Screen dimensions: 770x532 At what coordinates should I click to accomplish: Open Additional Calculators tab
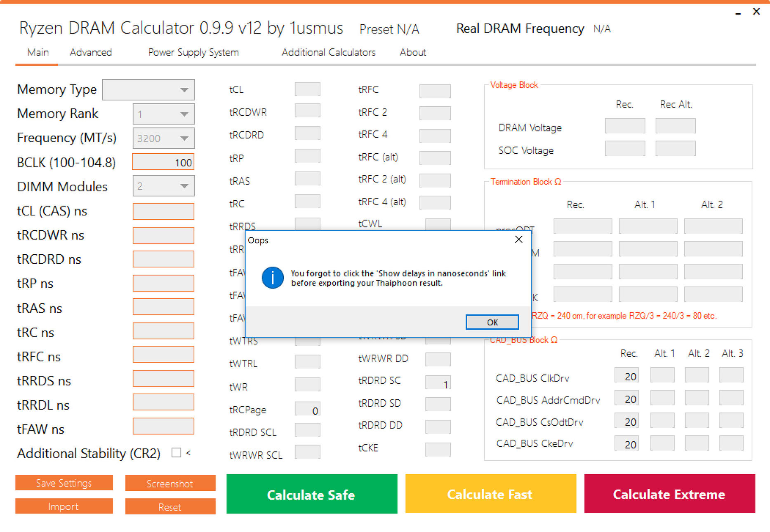point(329,52)
